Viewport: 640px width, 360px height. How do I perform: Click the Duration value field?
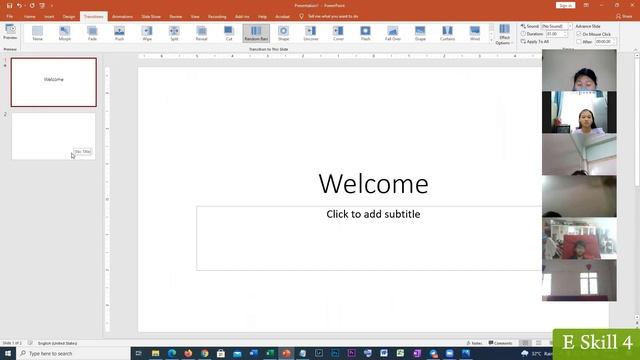[555, 34]
